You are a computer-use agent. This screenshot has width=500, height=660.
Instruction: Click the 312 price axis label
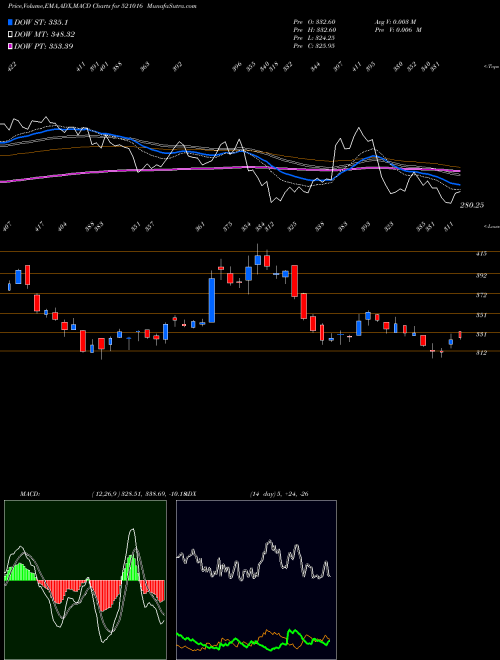pyautogui.click(x=481, y=353)
